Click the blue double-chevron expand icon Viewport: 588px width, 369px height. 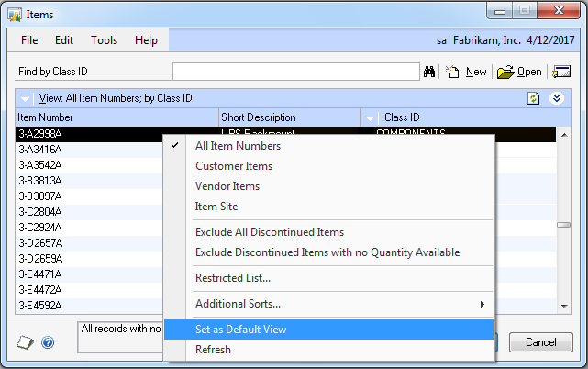[557, 98]
